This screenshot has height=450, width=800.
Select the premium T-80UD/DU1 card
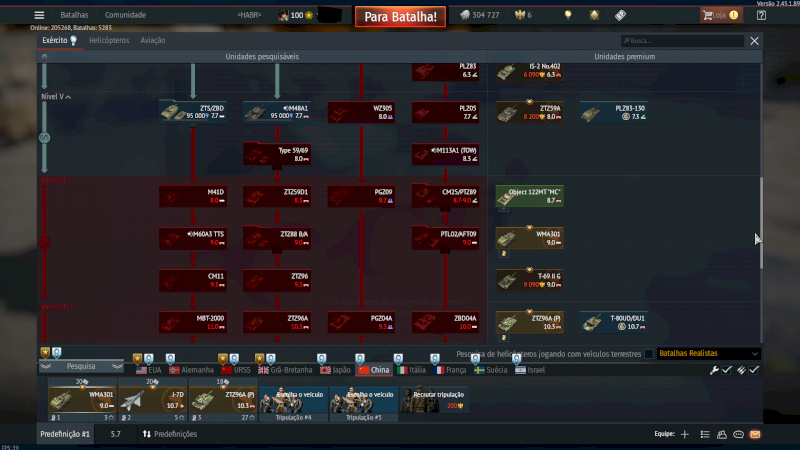pos(614,322)
